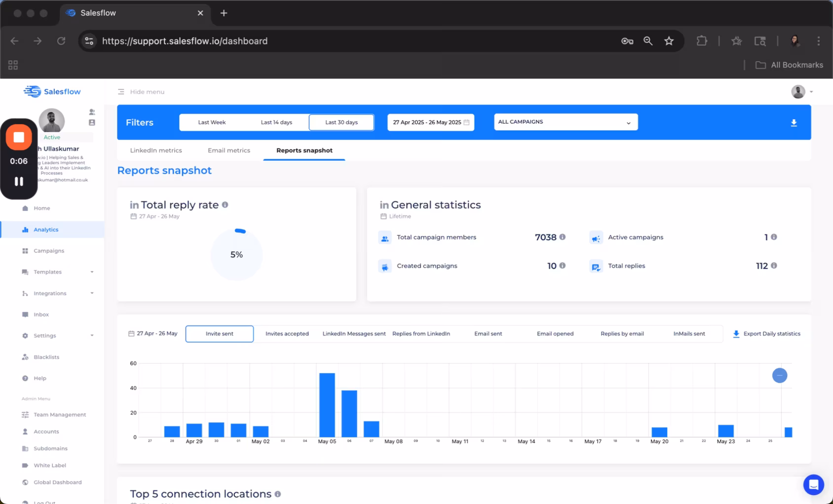The image size is (833, 504).
Task: Click the tallest May 05 bar
Action: [x=327, y=405]
